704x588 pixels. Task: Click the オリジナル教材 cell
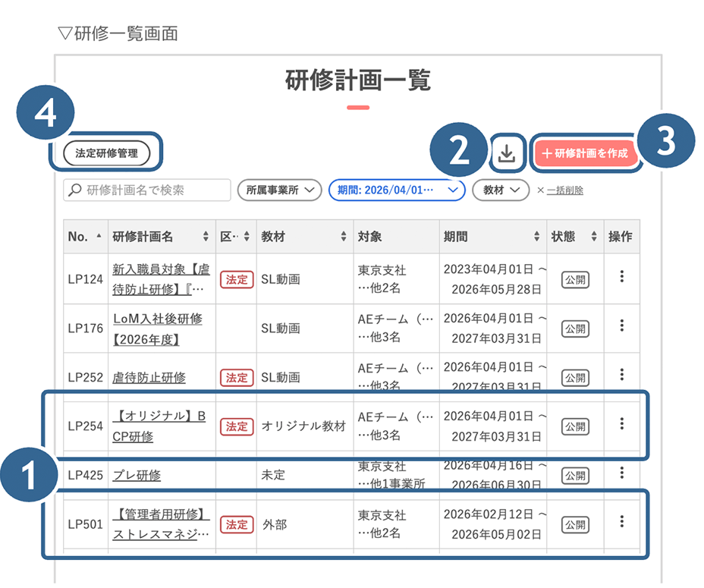coord(303,426)
